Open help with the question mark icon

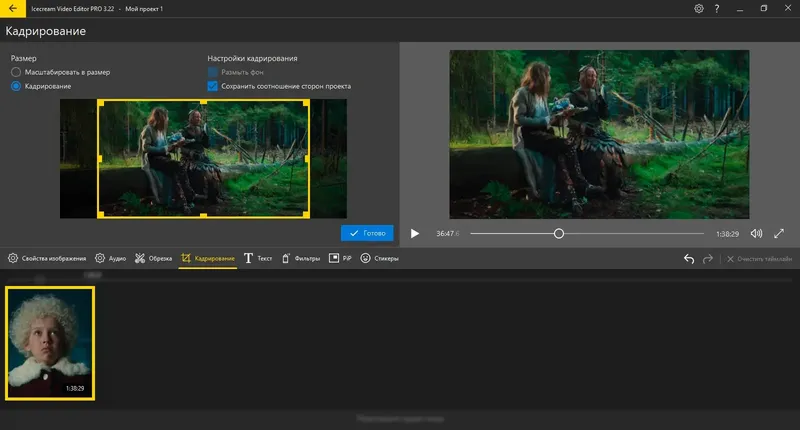click(717, 8)
